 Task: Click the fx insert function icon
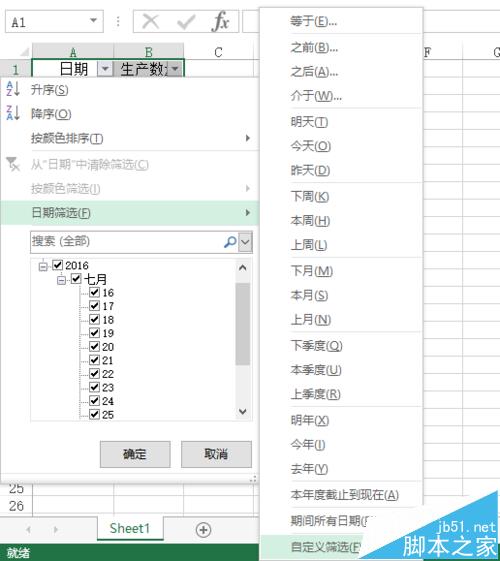coord(220,22)
